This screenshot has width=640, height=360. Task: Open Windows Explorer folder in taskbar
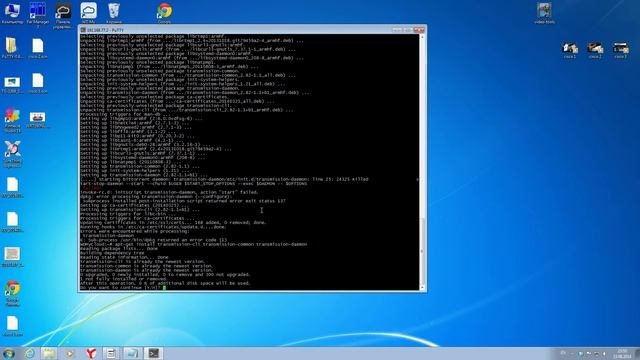[x=49, y=353]
